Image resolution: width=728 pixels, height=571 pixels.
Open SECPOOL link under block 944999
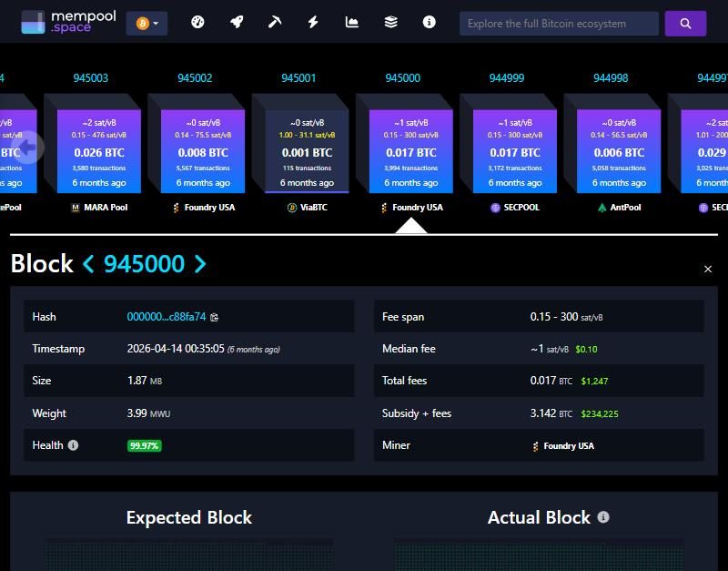point(515,208)
